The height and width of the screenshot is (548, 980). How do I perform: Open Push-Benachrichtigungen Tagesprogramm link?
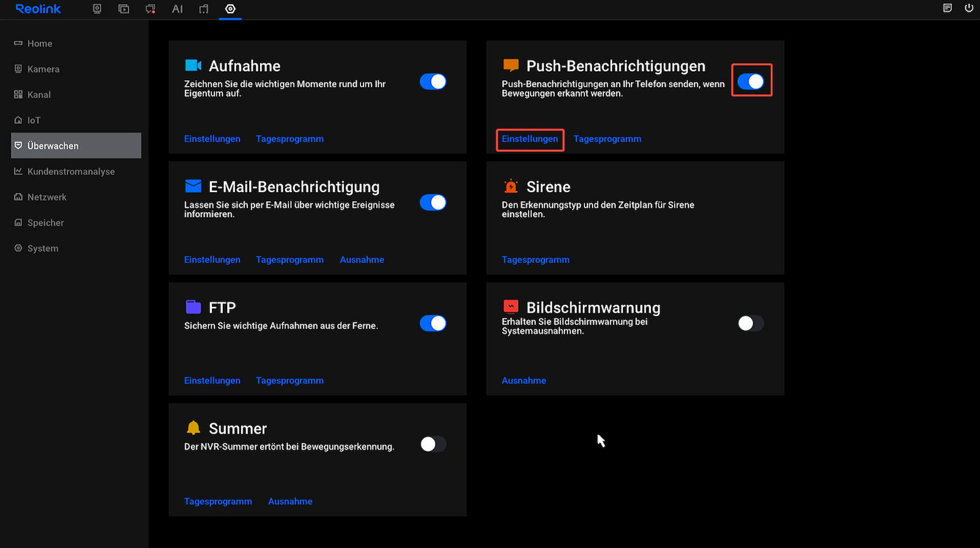608,139
